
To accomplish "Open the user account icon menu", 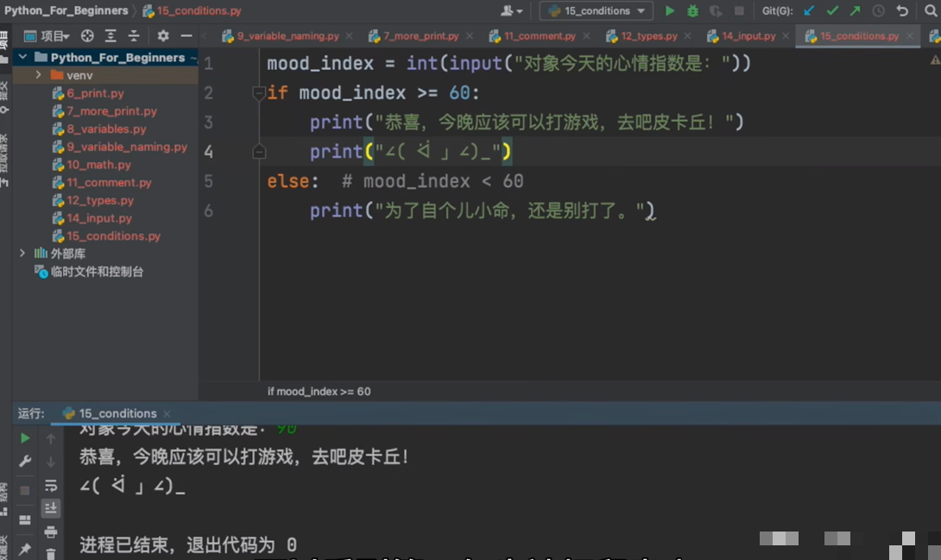I will pyautogui.click(x=511, y=11).
